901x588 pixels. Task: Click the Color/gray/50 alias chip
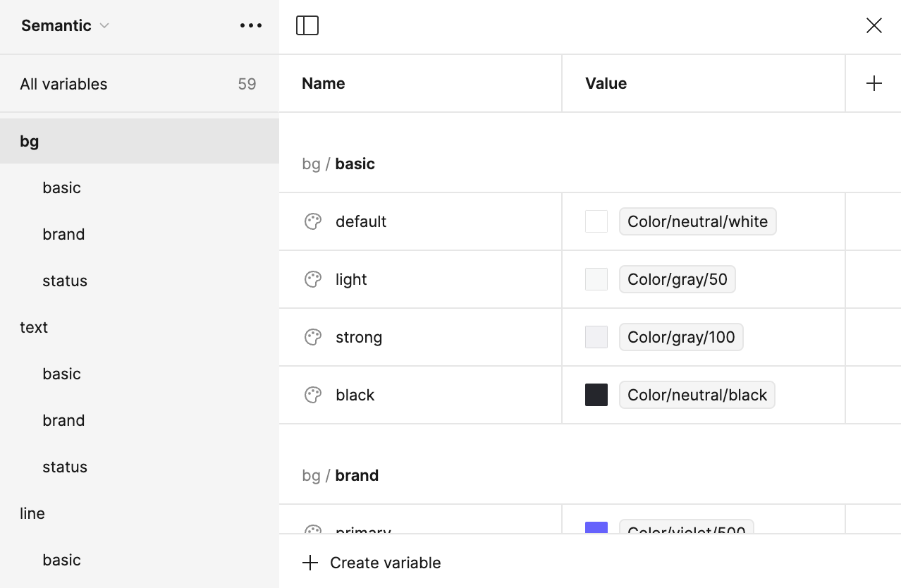pyautogui.click(x=677, y=279)
